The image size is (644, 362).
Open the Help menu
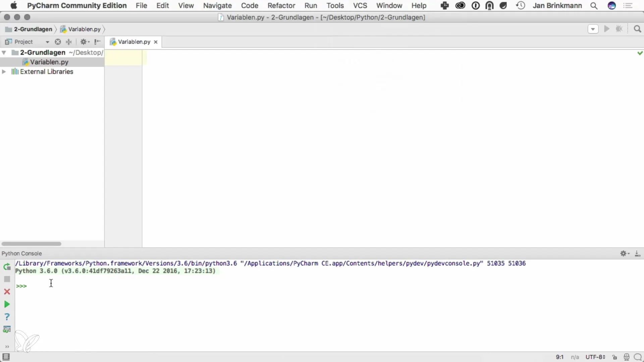pyautogui.click(x=419, y=6)
